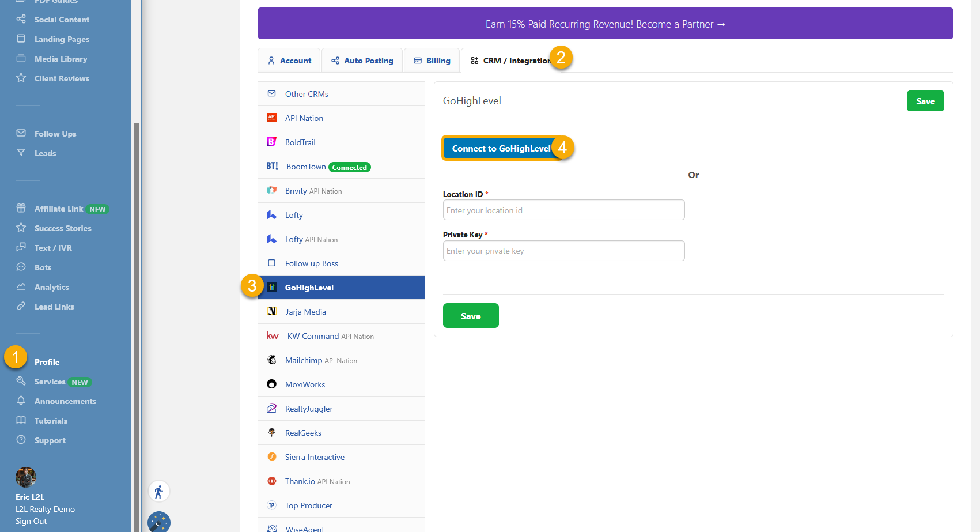Select Thank.io API Nation integration

coord(341,481)
